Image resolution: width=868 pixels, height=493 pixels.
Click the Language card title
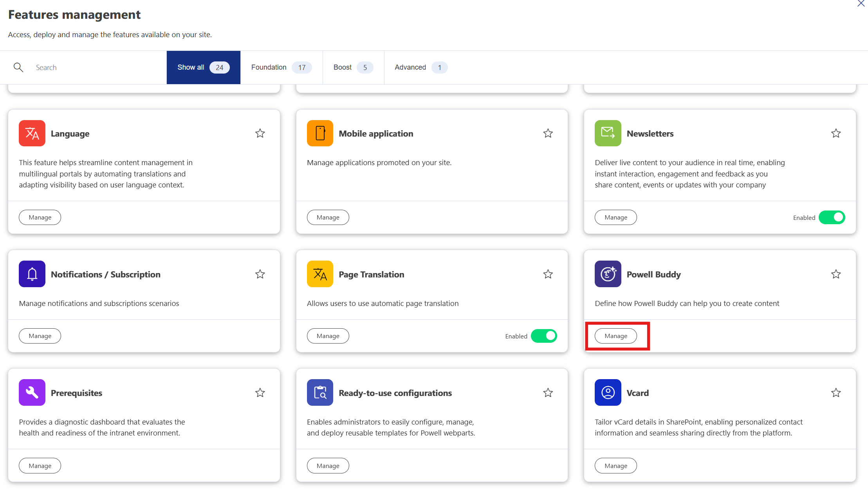coord(70,133)
